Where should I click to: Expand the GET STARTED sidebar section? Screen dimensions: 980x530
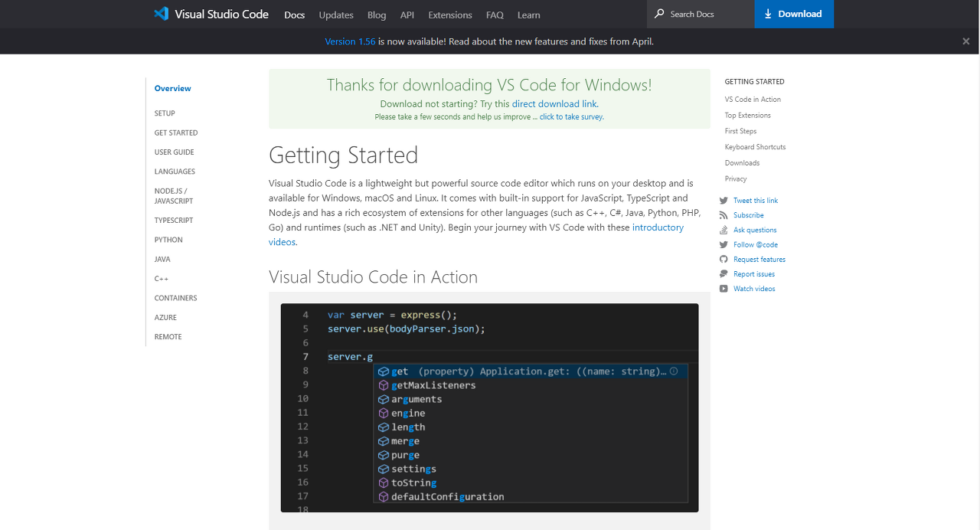click(176, 132)
